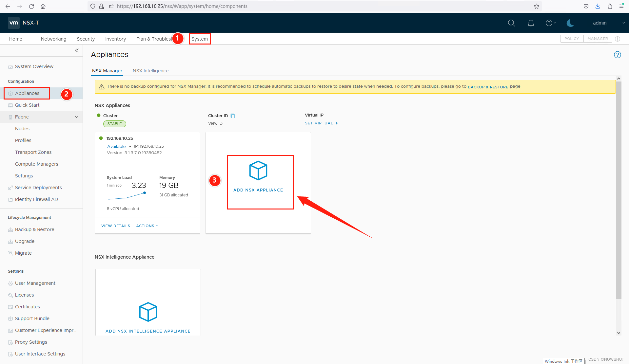Screen dimensions: 629x364
Task: Open the System tab
Action: tap(200, 39)
